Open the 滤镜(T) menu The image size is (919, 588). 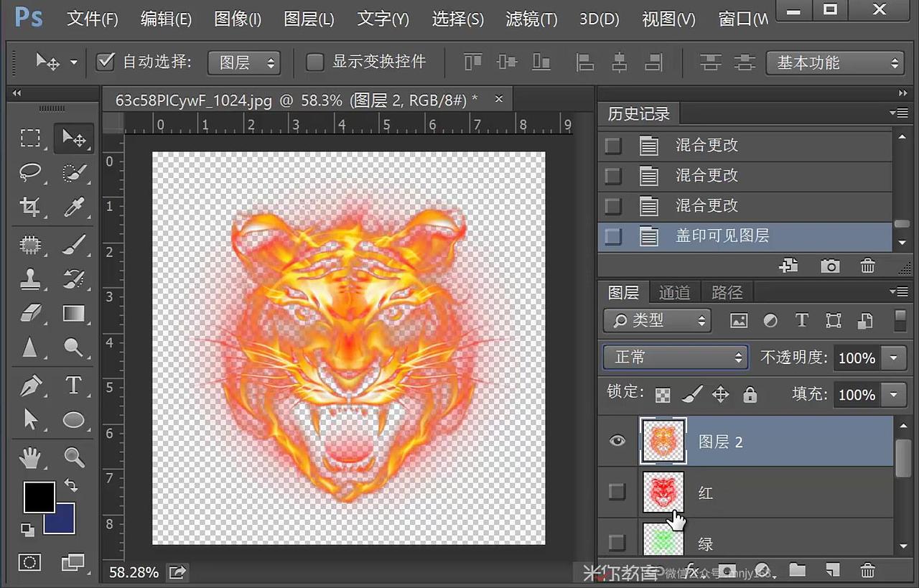(x=531, y=19)
